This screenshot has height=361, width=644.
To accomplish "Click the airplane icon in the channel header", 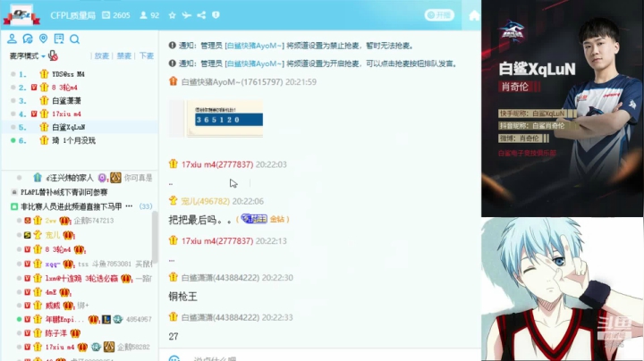I will [186, 15].
